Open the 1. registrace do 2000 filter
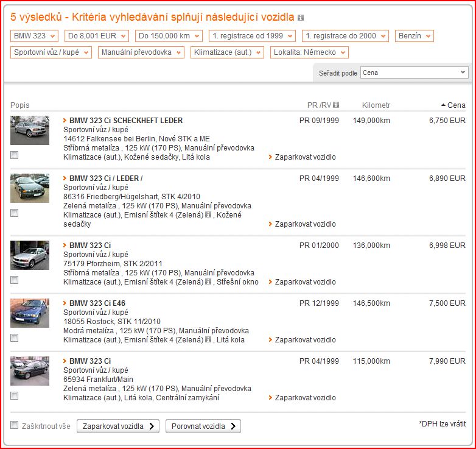 pos(345,36)
